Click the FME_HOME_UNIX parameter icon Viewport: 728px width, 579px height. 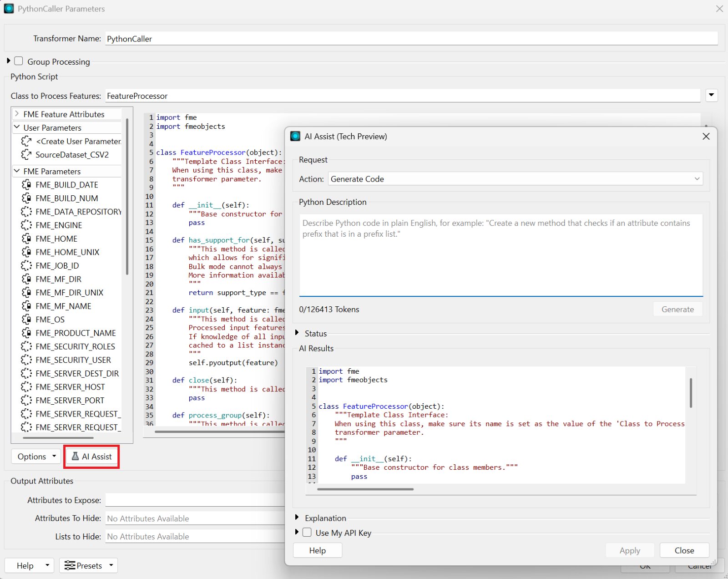(26, 252)
